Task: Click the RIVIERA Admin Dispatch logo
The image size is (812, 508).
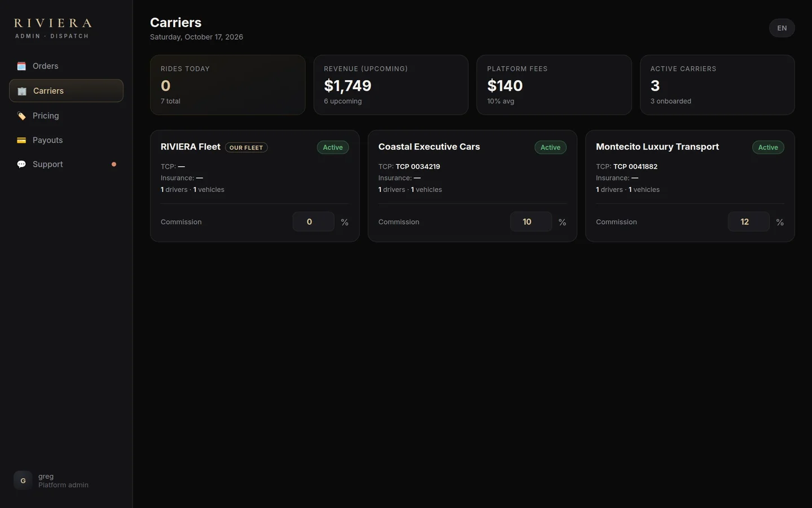Action: (52, 28)
